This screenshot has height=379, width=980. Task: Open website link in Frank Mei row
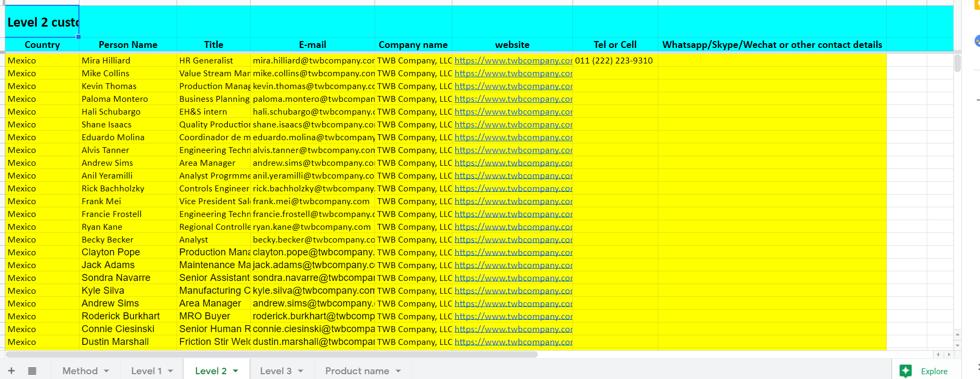pyautogui.click(x=513, y=201)
